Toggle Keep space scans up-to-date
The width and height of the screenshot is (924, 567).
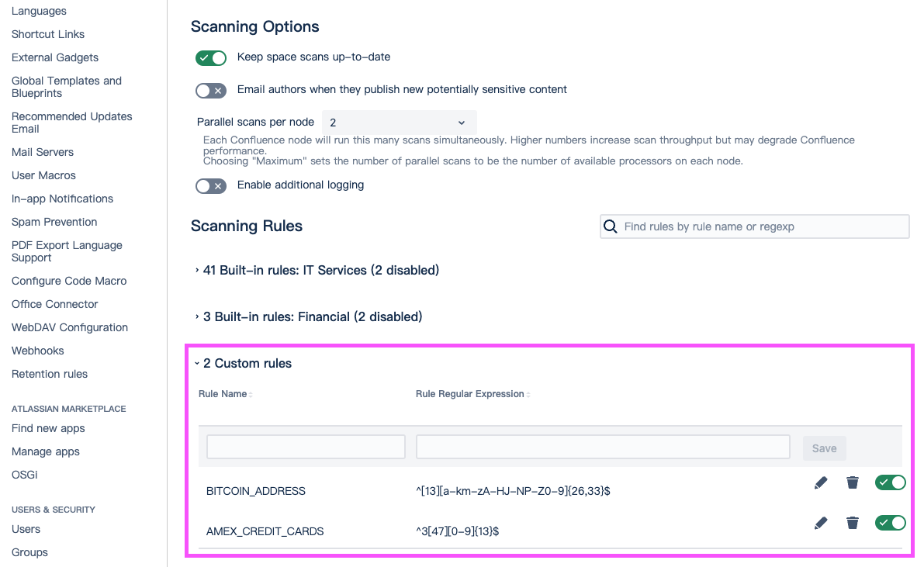pyautogui.click(x=210, y=57)
